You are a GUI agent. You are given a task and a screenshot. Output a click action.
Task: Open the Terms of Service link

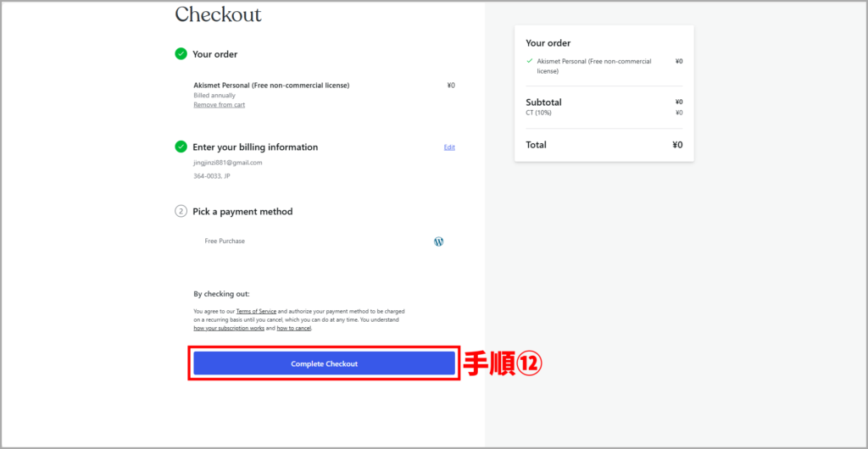(256, 312)
